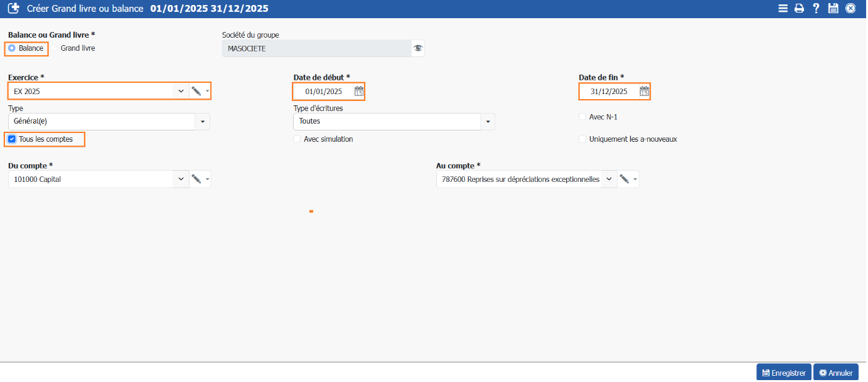868x382 pixels.
Task: Click pencil edit icon beside Au compte
Action: [x=624, y=179]
